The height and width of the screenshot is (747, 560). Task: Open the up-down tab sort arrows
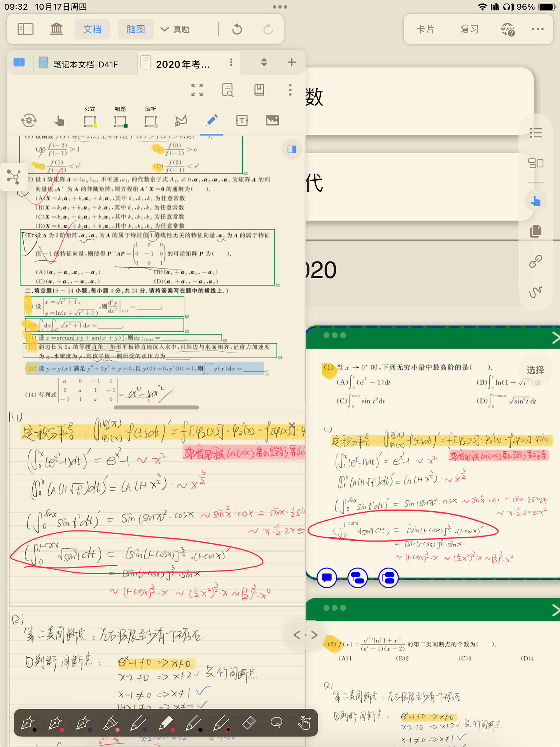[264, 62]
